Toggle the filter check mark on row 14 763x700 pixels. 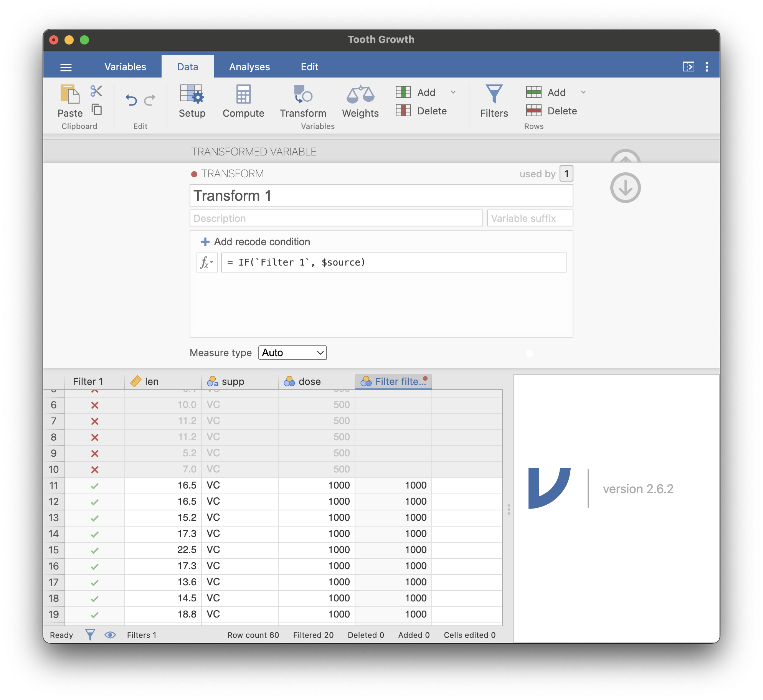point(95,535)
